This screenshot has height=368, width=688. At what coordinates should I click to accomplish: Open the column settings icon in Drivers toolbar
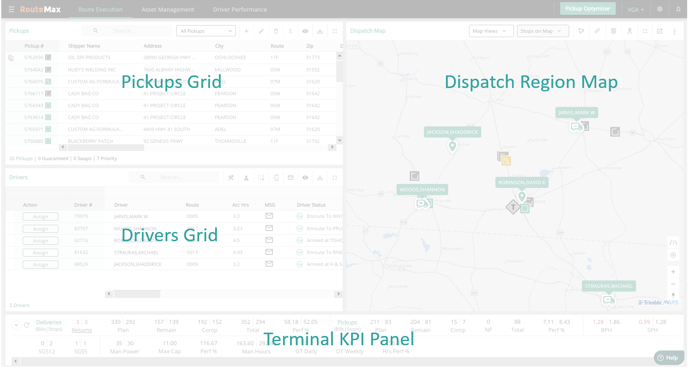pos(261,178)
